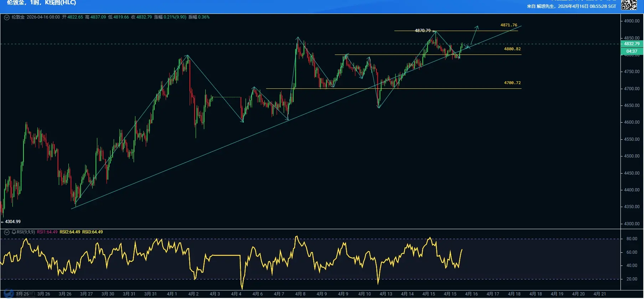This screenshot has width=644, height=299.
Task: Select the 伦敦金 symbol name in legend
Action: coord(18,17)
